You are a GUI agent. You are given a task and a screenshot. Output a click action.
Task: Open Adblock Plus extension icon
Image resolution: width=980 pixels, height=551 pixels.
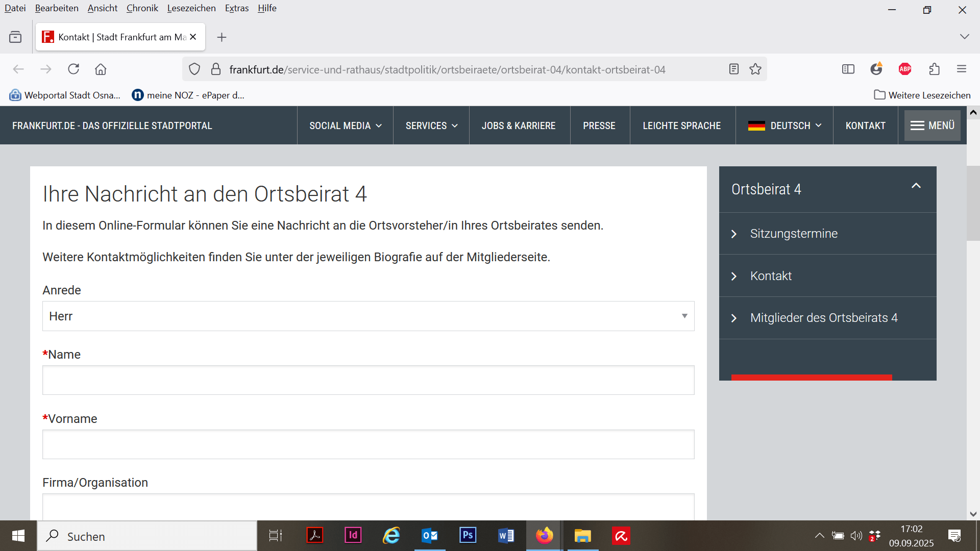point(905,69)
